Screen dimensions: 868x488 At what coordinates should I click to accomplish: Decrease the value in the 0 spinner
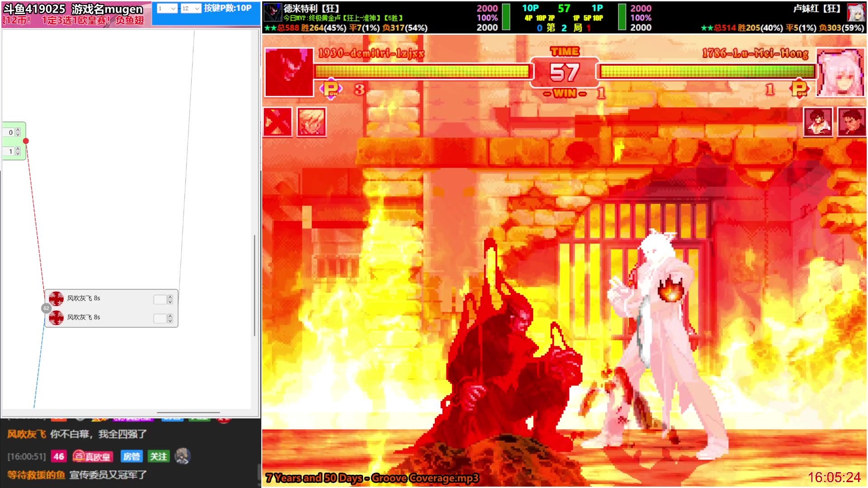[x=18, y=135]
